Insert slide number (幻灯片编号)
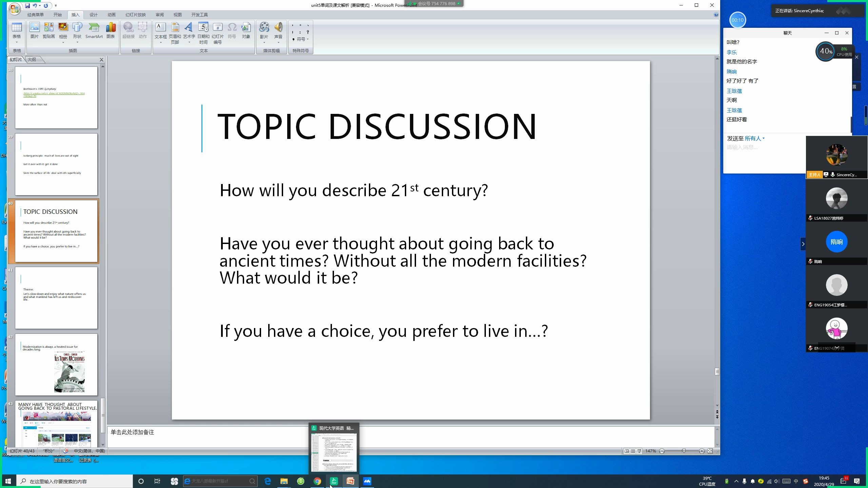868x488 pixels. (x=218, y=33)
